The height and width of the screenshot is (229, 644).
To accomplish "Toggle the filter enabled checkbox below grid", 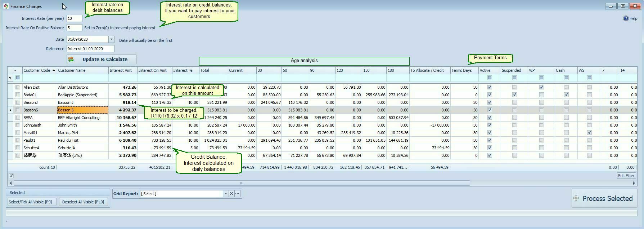I will tap(11, 176).
